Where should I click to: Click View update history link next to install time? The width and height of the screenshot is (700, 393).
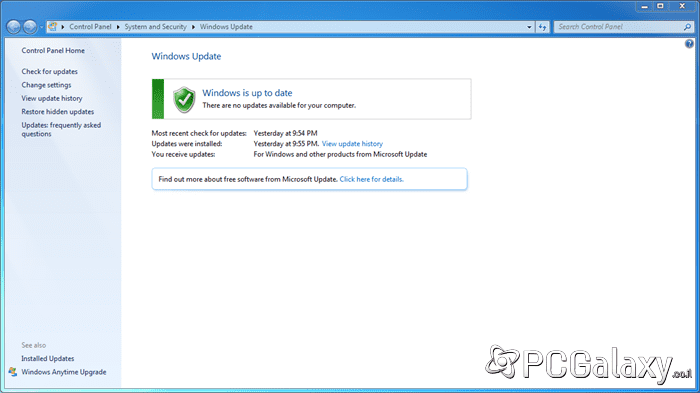tap(352, 144)
